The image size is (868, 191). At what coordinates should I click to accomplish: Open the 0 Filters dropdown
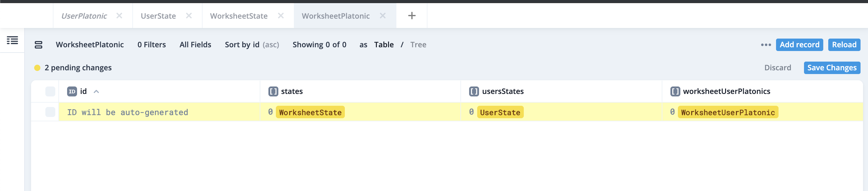pyautogui.click(x=152, y=44)
